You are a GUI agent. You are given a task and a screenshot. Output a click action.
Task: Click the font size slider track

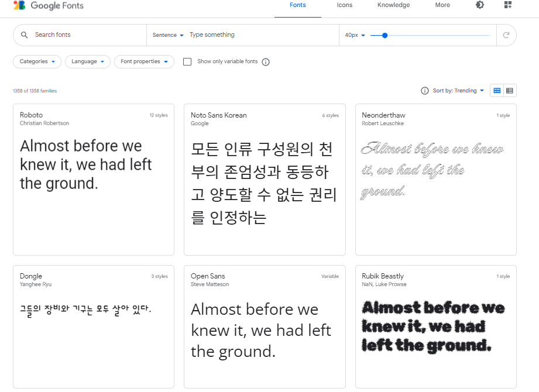[430, 35]
